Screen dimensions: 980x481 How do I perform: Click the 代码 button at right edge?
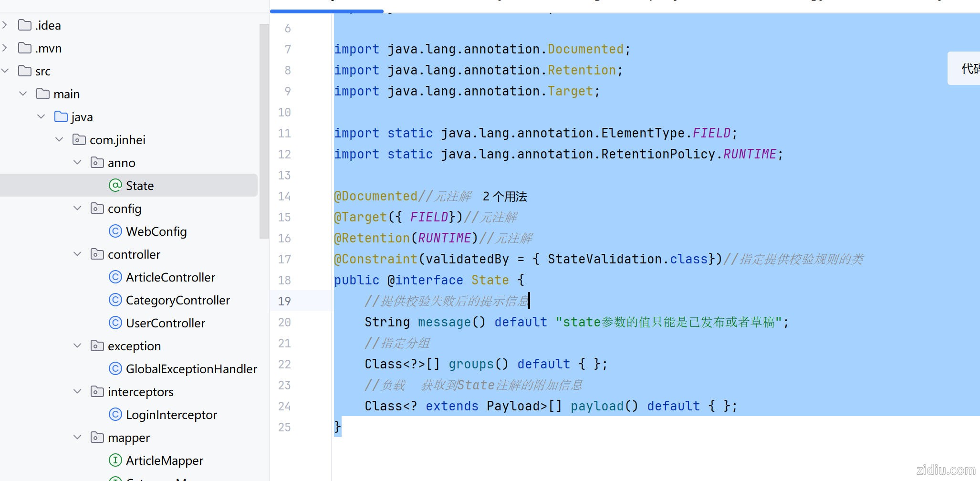pos(969,69)
